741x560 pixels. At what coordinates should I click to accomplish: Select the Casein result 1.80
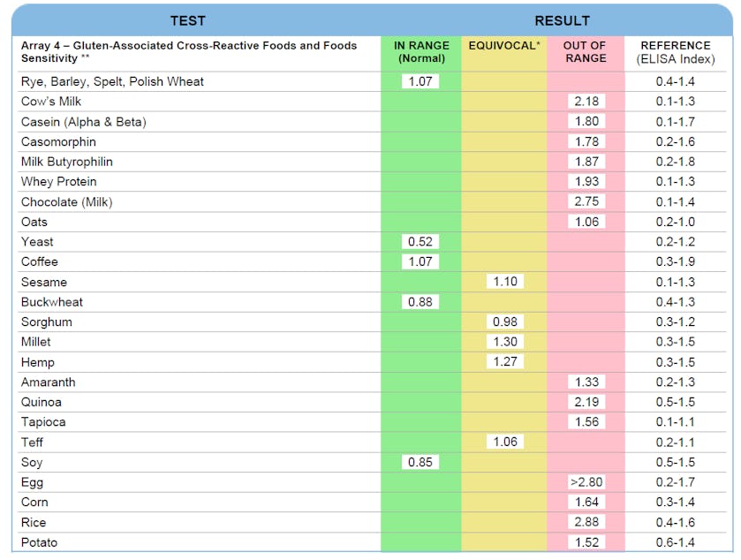pyautogui.click(x=586, y=122)
